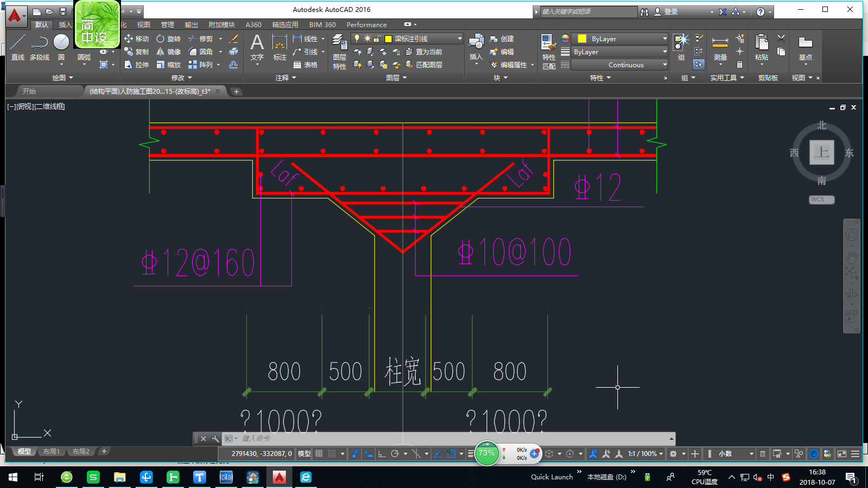Open the ByLayer lineweight dropdown
The height and width of the screenshot is (488, 868).
click(x=621, y=52)
